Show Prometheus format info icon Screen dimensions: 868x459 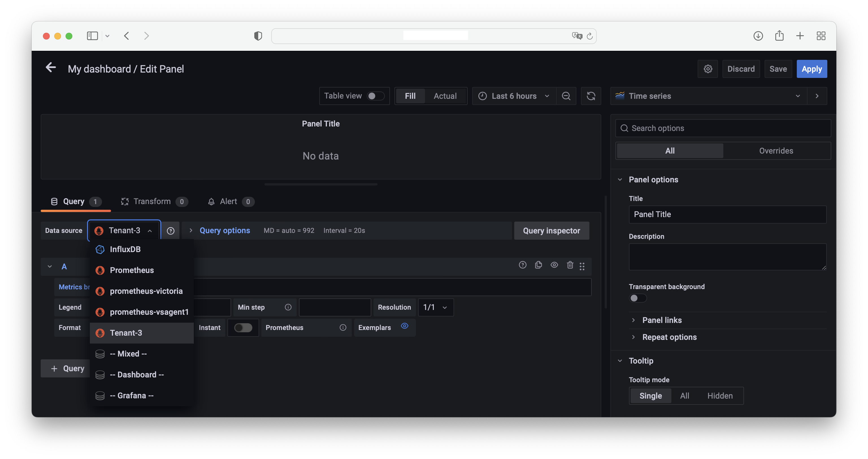pyautogui.click(x=343, y=328)
